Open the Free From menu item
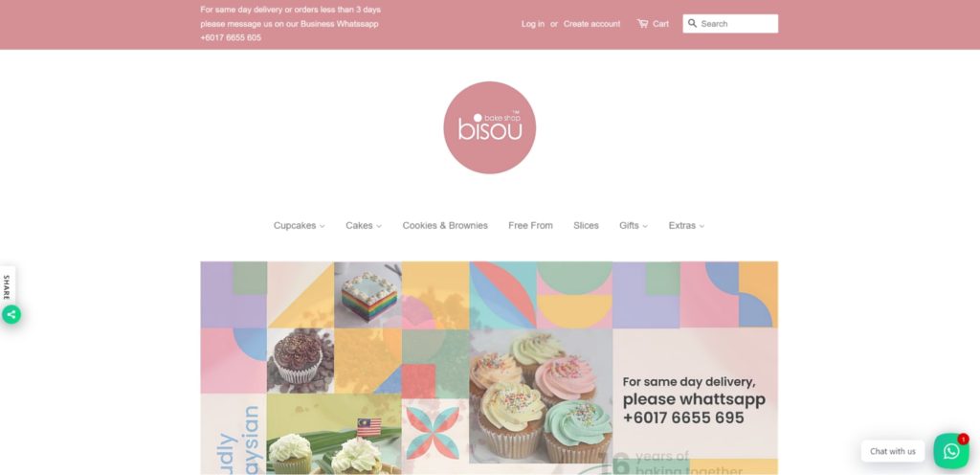This screenshot has height=475, width=980. (x=530, y=226)
